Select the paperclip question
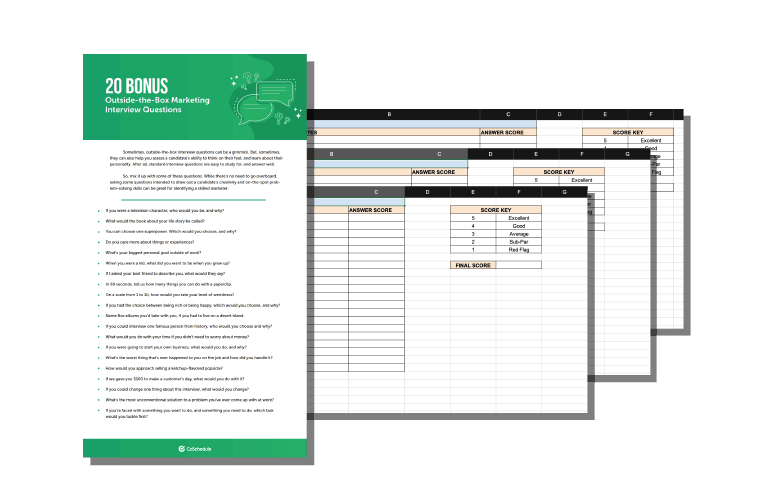771x500 pixels. [x=169, y=284]
